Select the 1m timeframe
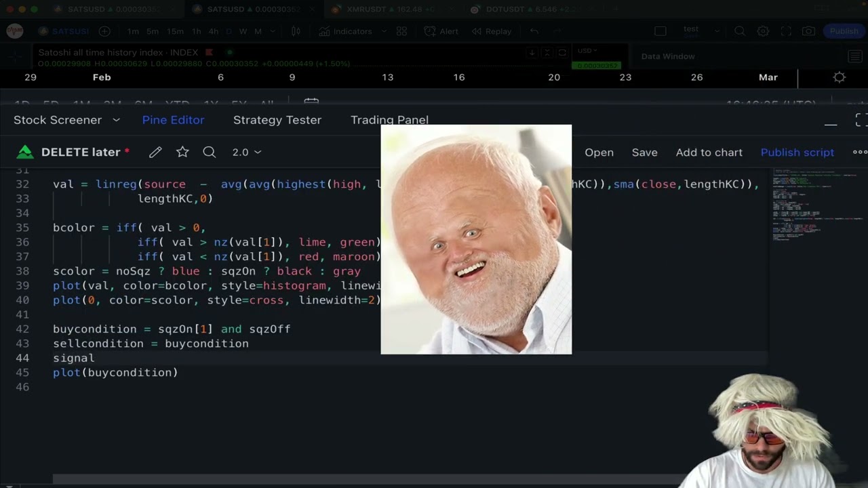This screenshot has height=488, width=868. point(133,31)
